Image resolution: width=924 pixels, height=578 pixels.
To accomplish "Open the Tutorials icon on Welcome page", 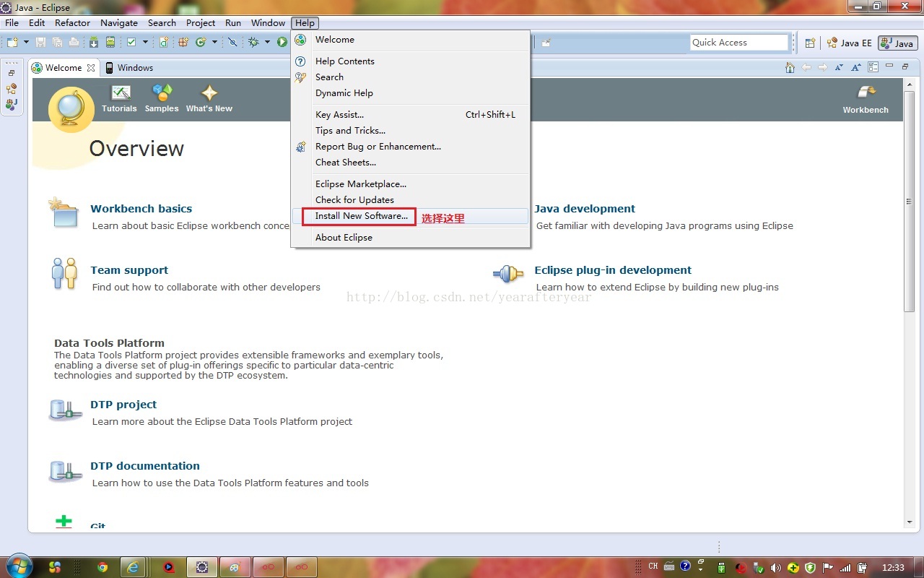I will click(120, 92).
